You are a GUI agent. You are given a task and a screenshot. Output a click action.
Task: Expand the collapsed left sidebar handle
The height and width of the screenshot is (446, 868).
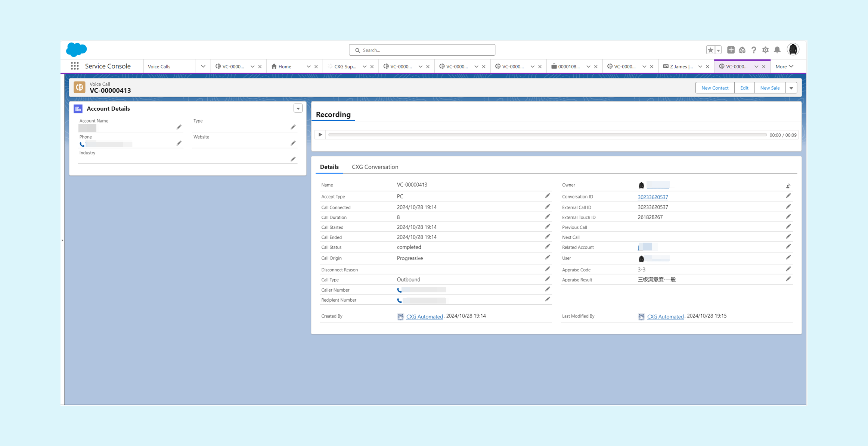pos(62,240)
